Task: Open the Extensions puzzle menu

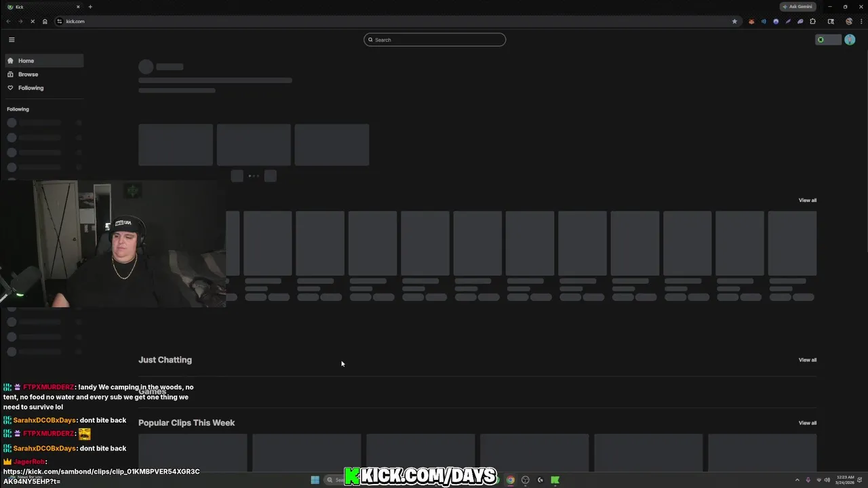Action: pyautogui.click(x=813, y=22)
